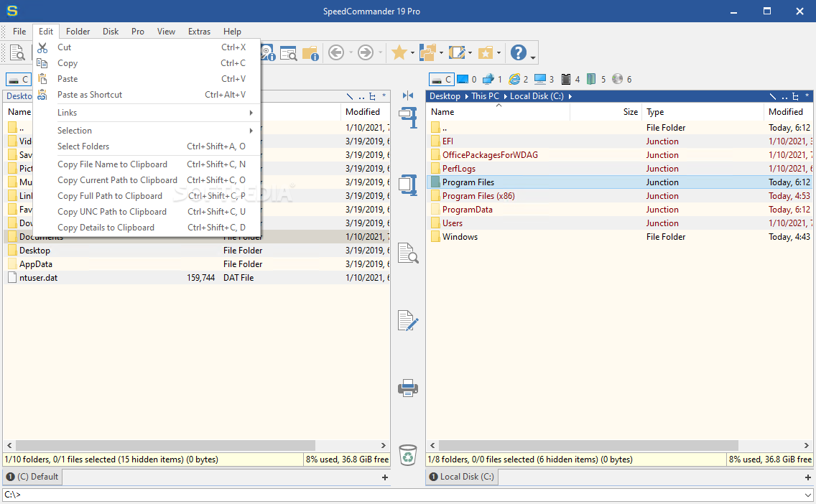Click This PC breadcrumb in right pane
The image size is (816, 504).
pos(485,96)
